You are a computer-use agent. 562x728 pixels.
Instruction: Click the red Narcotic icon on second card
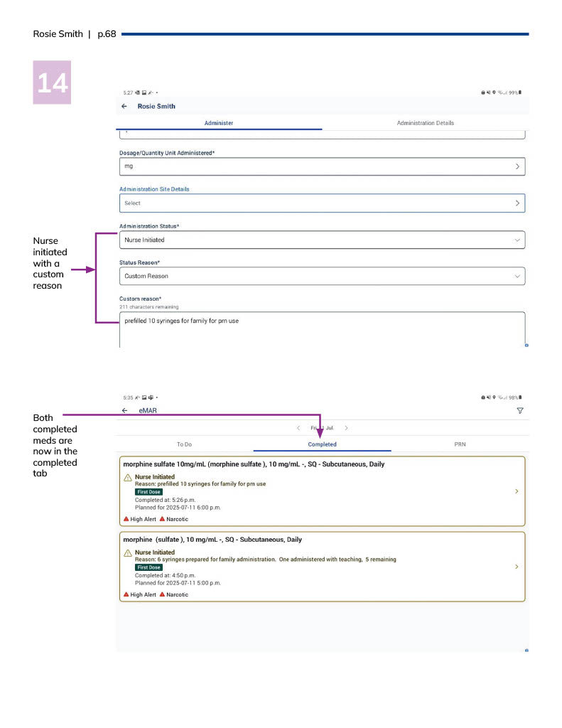163,594
